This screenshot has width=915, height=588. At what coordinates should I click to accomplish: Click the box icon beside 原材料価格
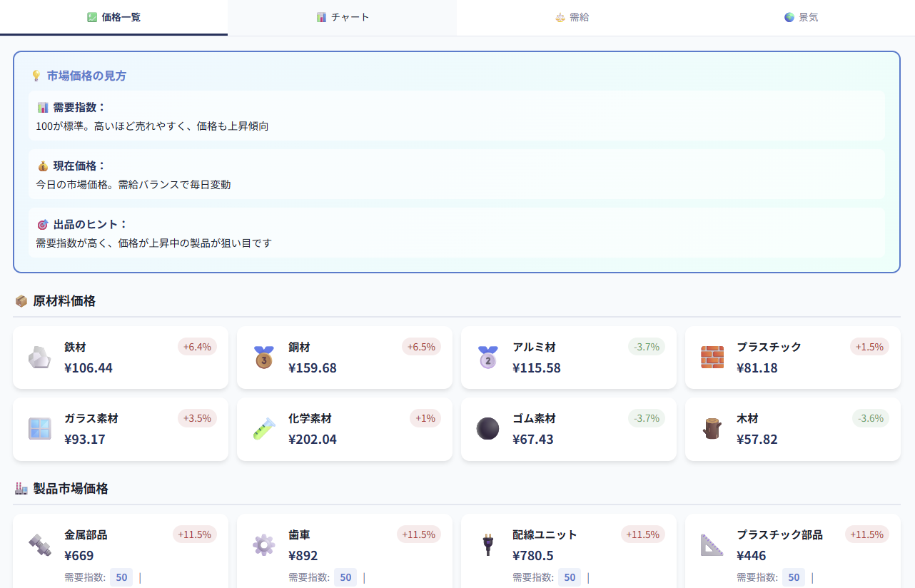point(21,301)
